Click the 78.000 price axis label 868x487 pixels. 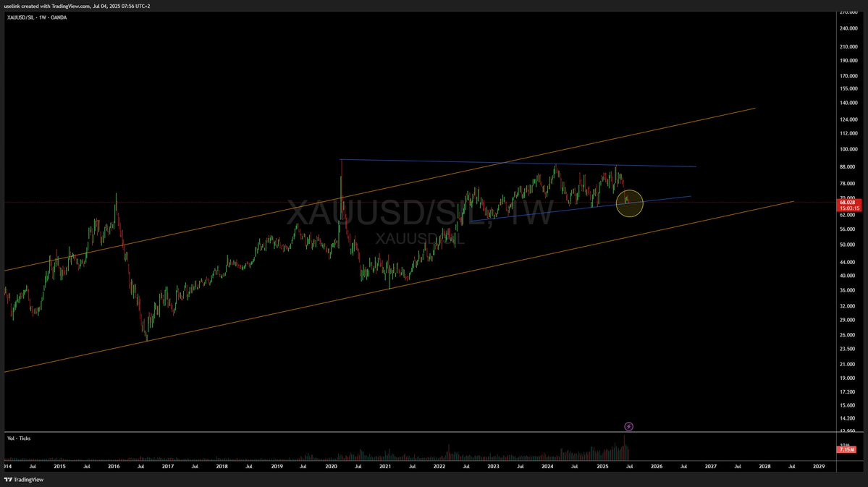tap(848, 184)
